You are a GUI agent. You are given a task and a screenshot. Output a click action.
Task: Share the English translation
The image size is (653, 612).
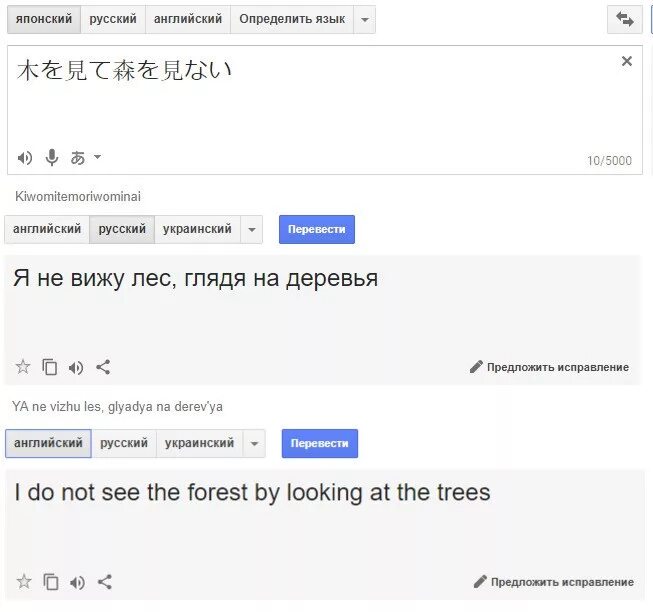pos(105,582)
